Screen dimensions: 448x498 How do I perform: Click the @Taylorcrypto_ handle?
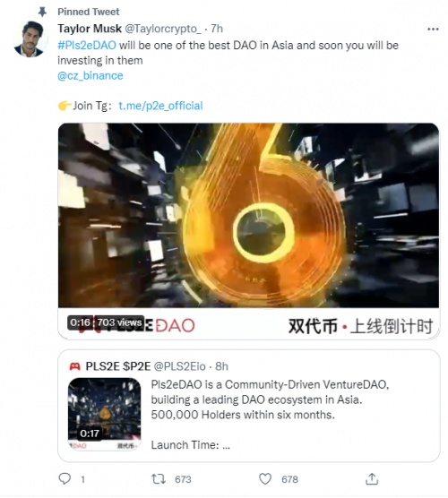163,29
